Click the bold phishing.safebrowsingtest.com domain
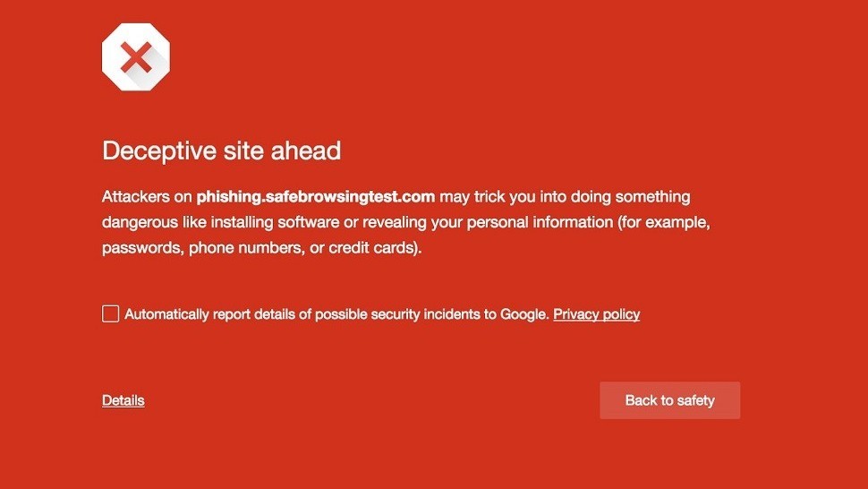 pyautogui.click(x=316, y=197)
